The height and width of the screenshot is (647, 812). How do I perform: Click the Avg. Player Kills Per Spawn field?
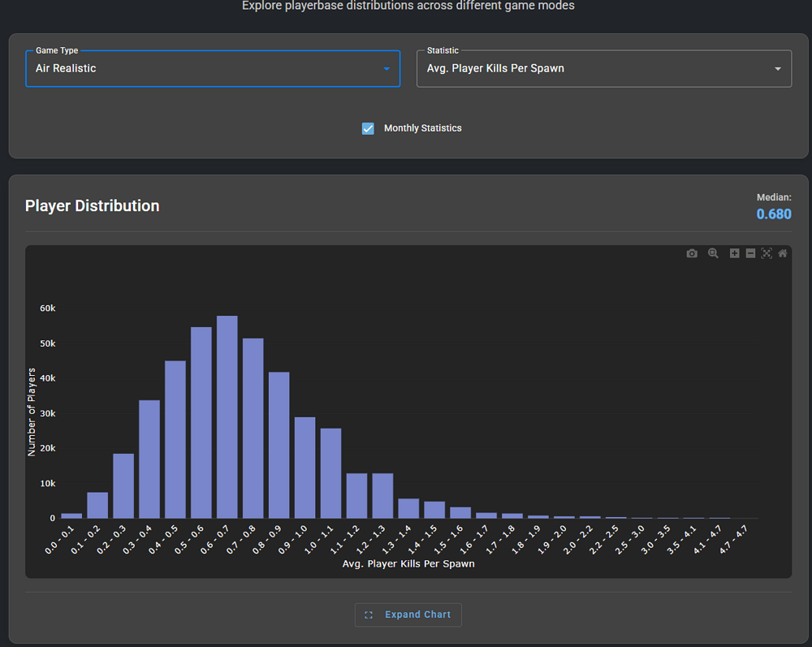604,69
